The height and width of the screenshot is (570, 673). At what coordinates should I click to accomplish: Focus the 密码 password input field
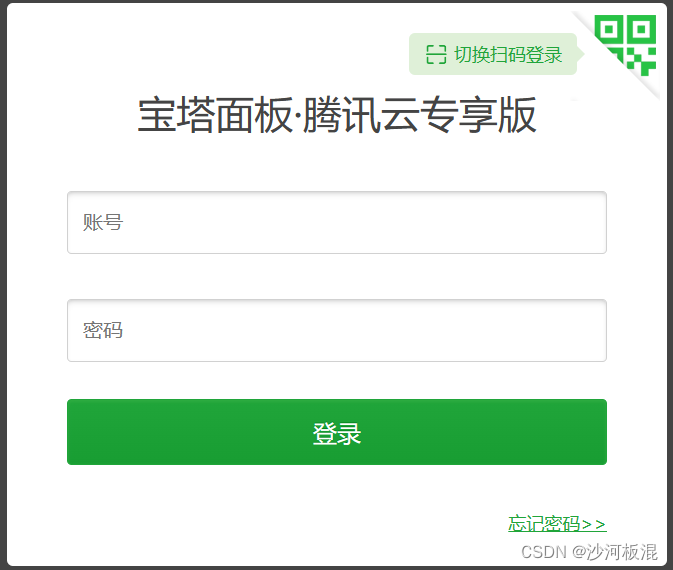337,330
